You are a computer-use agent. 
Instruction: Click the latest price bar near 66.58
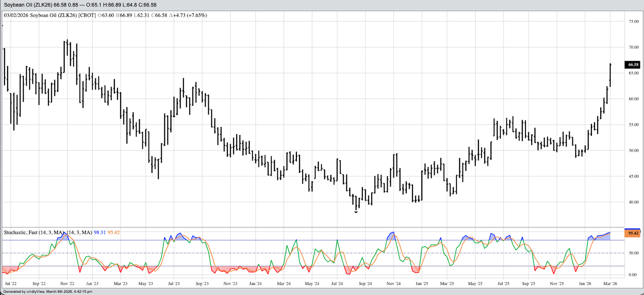tap(610, 74)
